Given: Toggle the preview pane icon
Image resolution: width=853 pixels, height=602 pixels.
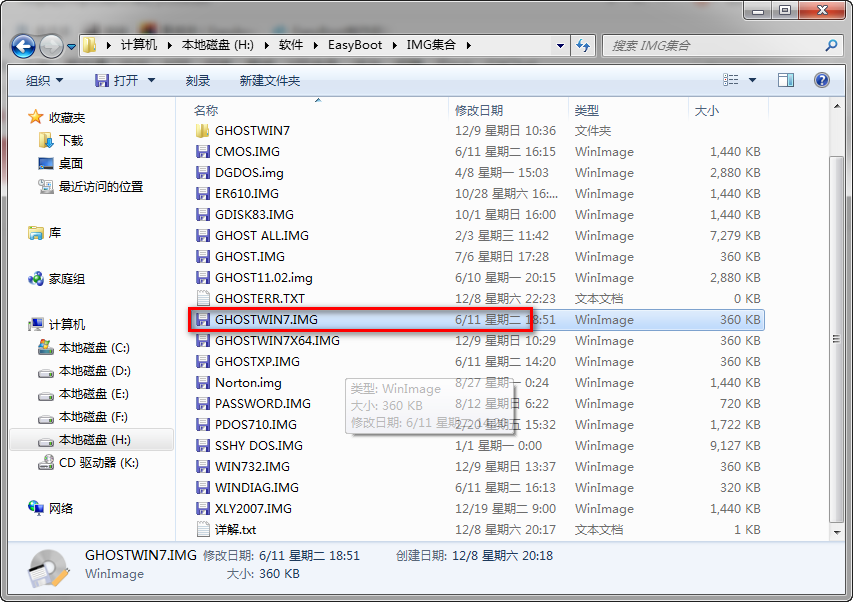Looking at the screenshot, I should (x=786, y=80).
